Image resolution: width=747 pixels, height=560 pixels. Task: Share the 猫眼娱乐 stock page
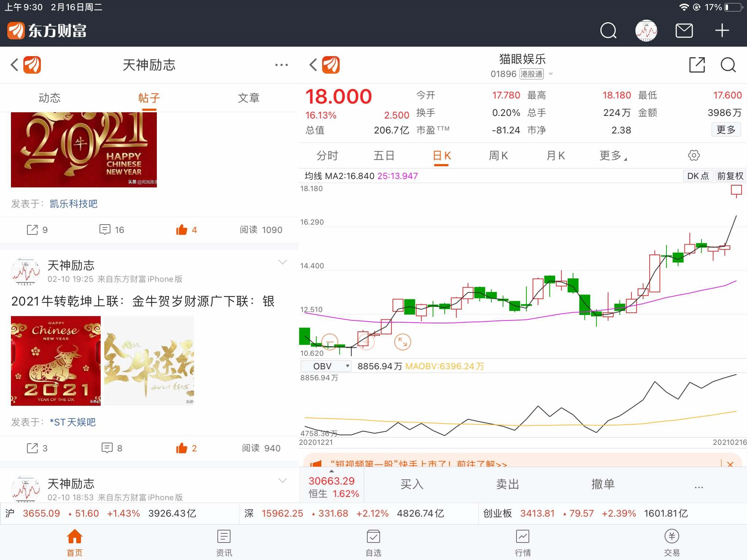click(697, 65)
